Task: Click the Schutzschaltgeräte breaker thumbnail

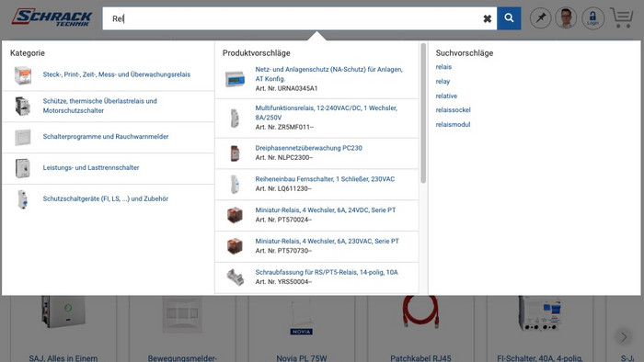Action: (23, 199)
